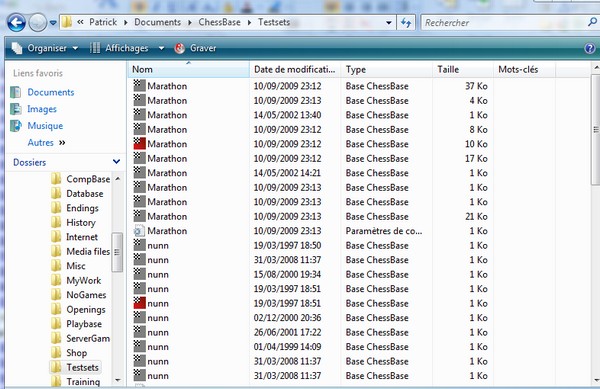600x389 pixels.
Task: Select the red Marathon database icon
Action: (x=139, y=144)
